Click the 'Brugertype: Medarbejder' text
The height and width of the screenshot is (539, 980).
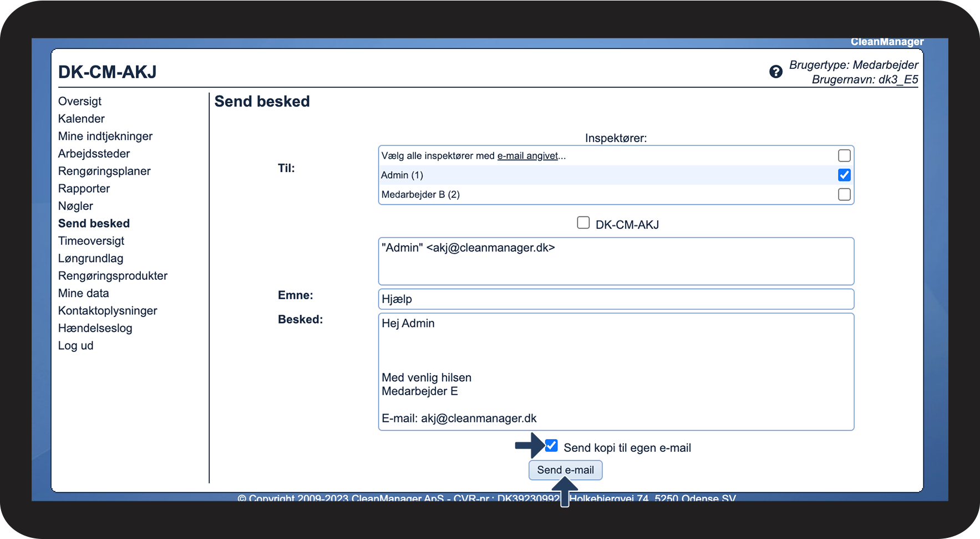tap(854, 65)
